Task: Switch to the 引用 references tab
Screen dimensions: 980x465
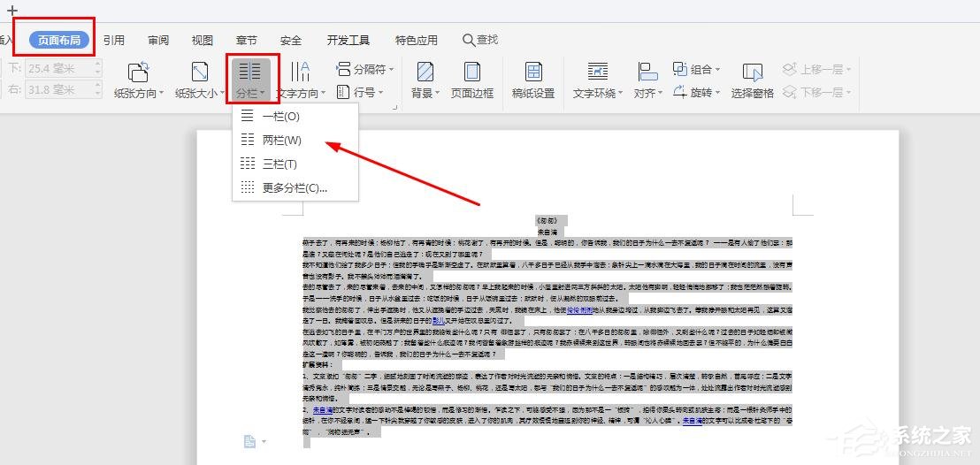Action: 114,40
